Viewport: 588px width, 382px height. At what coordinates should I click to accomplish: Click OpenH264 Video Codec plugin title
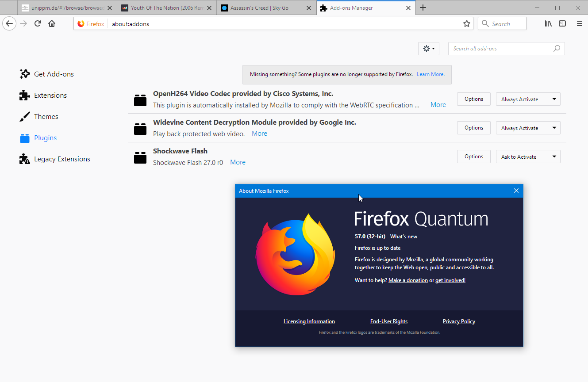coord(243,93)
